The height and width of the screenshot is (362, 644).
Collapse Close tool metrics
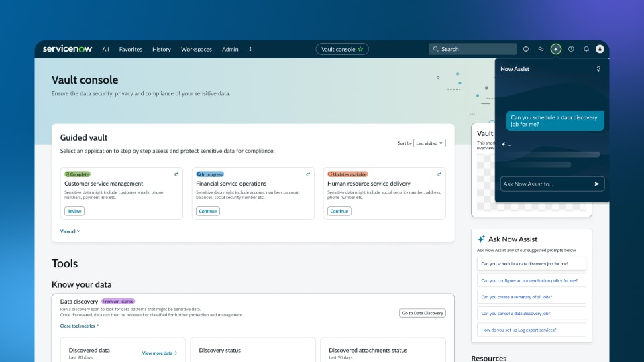click(80, 326)
